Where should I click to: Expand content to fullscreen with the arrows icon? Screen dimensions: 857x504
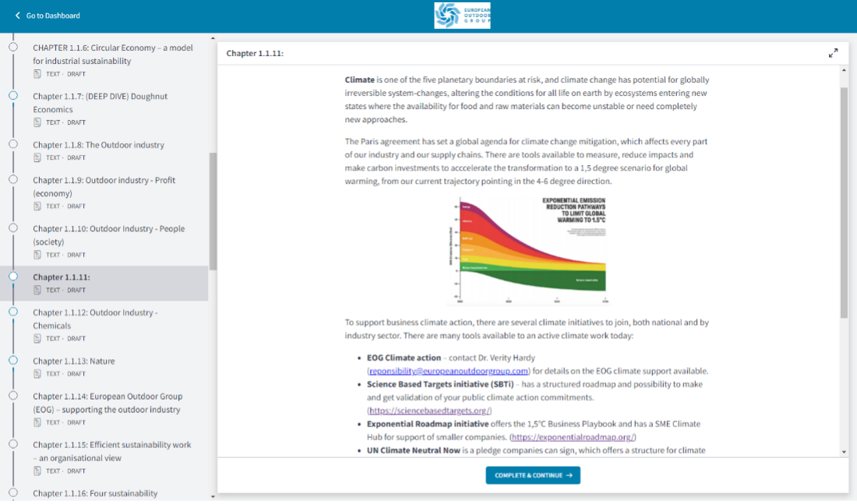pos(833,53)
